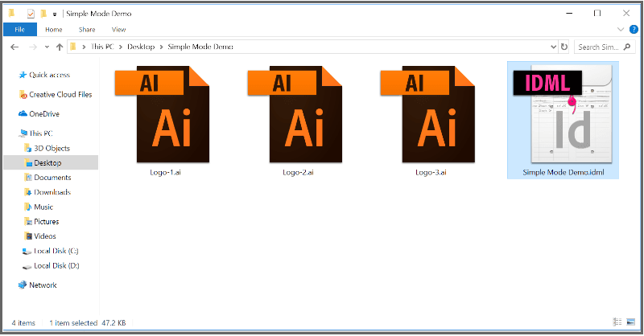644x336 pixels.
Task: Click the Videos folder icon in sidebar
Action: pyautogui.click(x=28, y=236)
